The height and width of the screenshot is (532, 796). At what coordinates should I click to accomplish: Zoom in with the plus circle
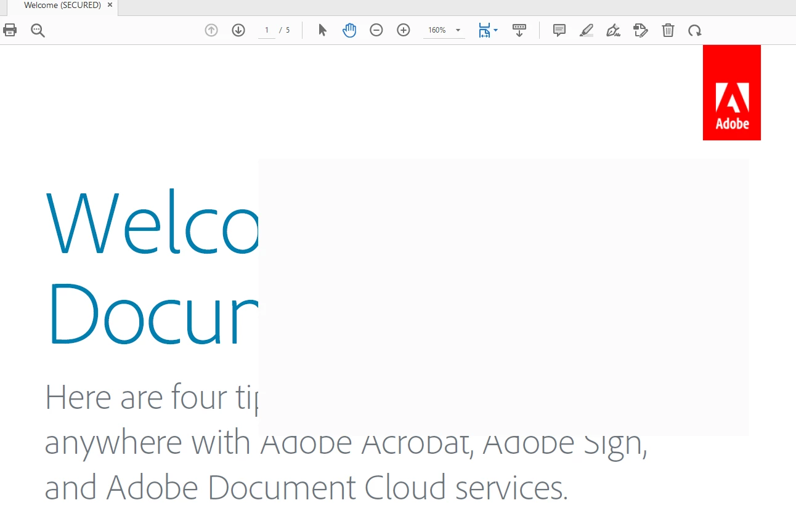(x=404, y=30)
